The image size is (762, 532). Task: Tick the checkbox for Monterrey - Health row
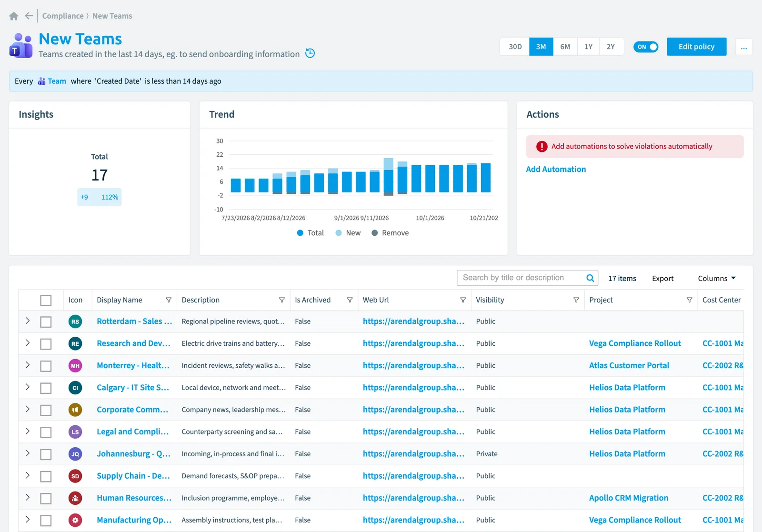(x=46, y=366)
